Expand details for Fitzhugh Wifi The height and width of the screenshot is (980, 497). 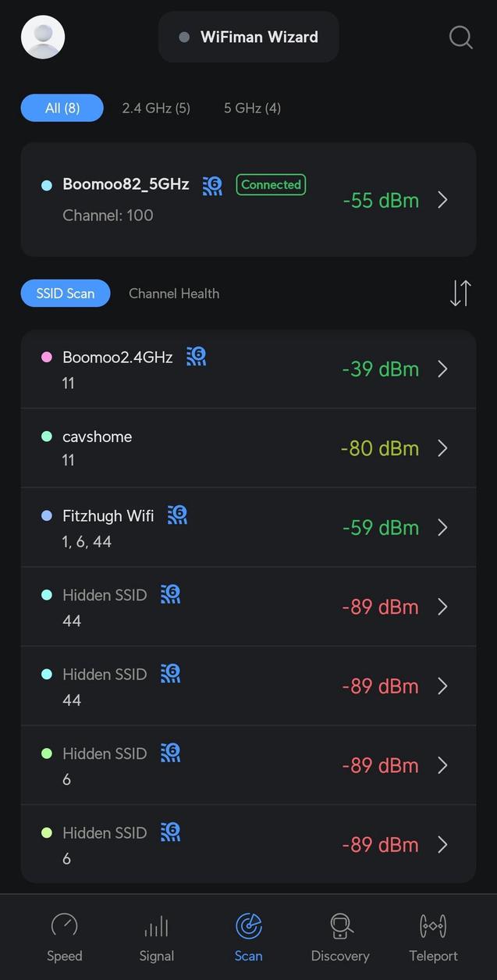[442, 527]
